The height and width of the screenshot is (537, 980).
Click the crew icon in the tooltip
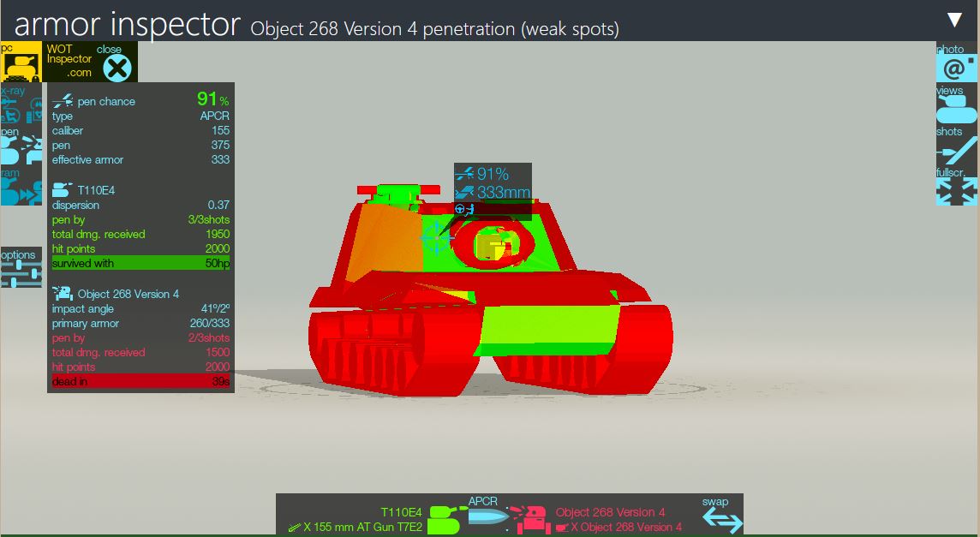coord(464,210)
